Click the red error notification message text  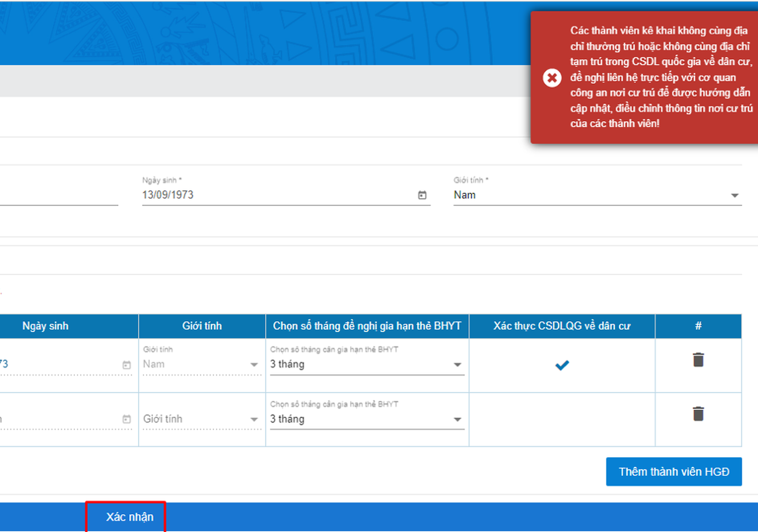(660, 77)
